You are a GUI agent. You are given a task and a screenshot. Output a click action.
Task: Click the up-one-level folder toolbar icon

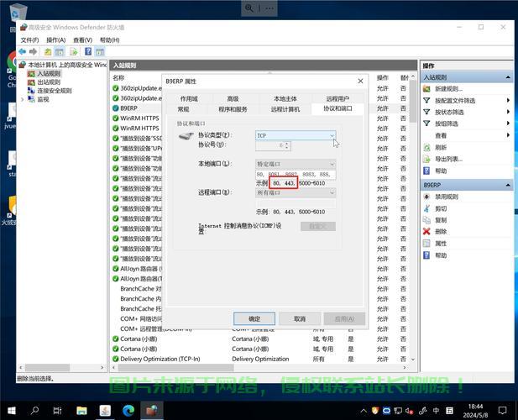48,51
